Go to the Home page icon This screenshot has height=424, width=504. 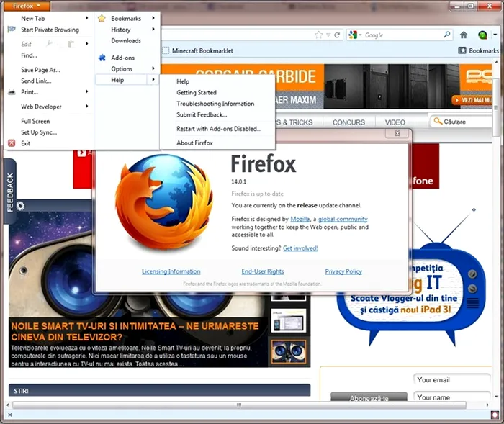464,35
